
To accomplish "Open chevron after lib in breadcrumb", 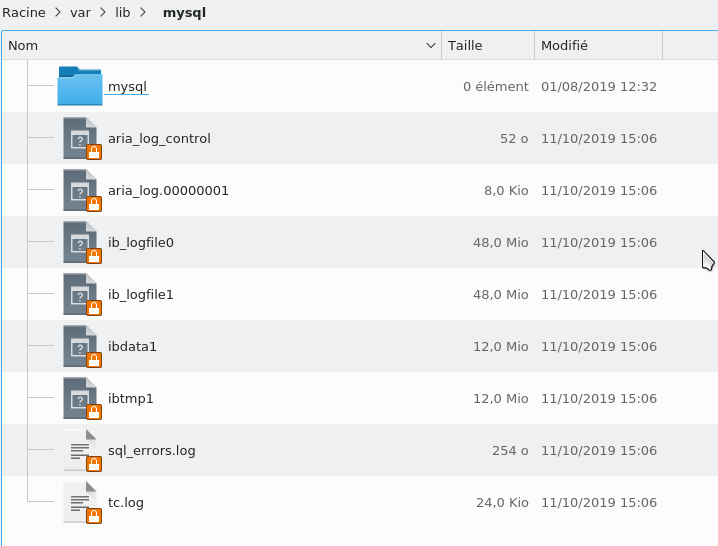I will click(x=143, y=12).
